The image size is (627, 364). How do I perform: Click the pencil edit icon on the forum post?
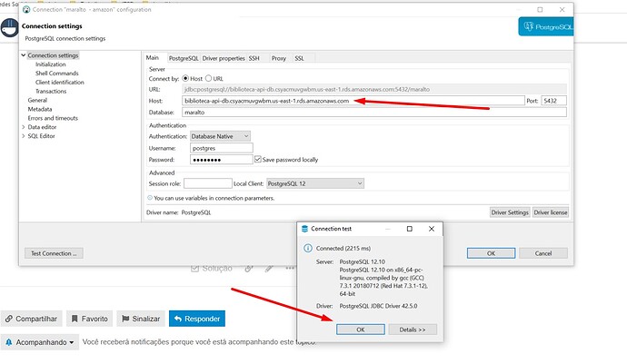[x=269, y=269]
